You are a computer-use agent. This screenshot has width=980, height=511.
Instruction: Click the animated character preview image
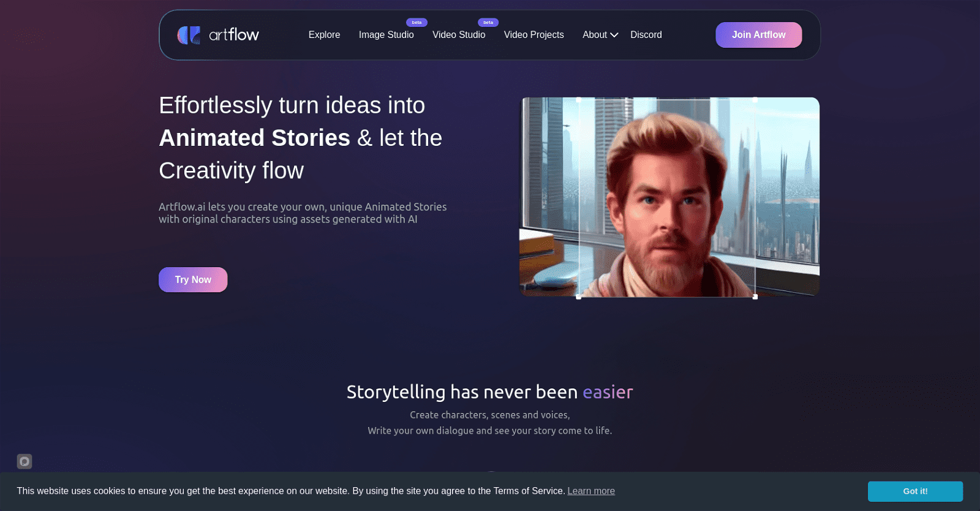[x=669, y=197]
